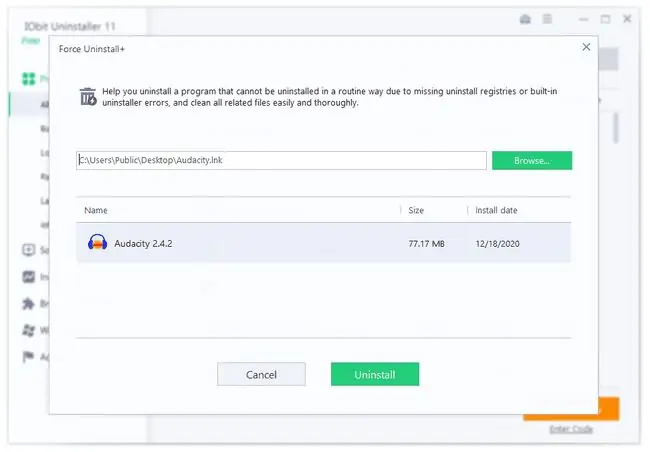The width and height of the screenshot is (650, 452).
Task: Open the toolbox icon in title bar
Action: 525,19
